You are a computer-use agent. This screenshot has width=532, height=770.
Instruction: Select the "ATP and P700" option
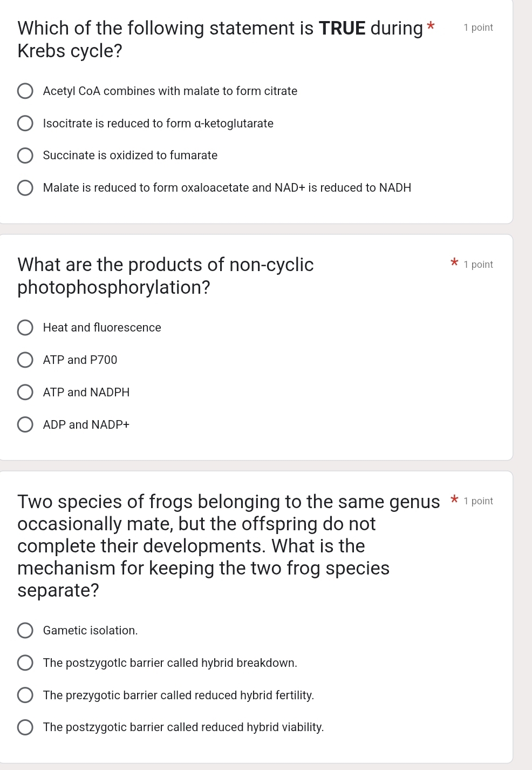coord(25,360)
